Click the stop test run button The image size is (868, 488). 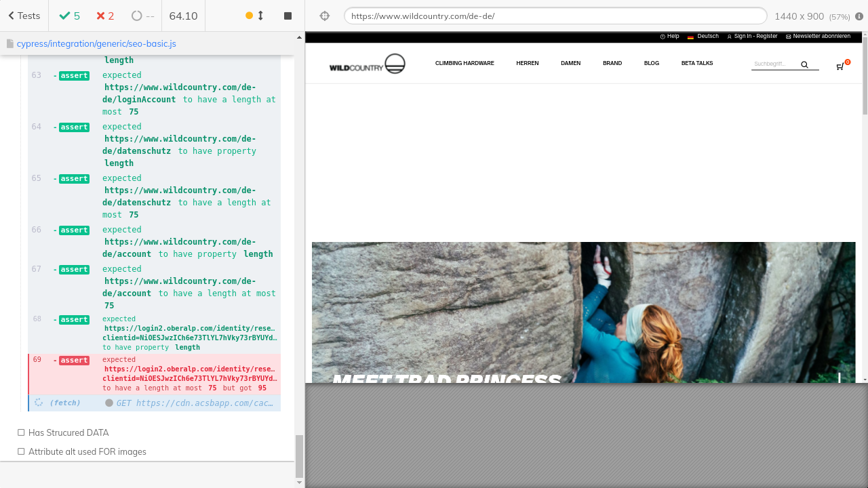click(288, 16)
